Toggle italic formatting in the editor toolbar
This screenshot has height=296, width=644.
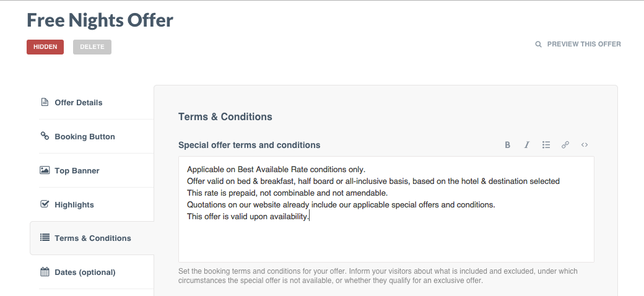click(x=527, y=145)
